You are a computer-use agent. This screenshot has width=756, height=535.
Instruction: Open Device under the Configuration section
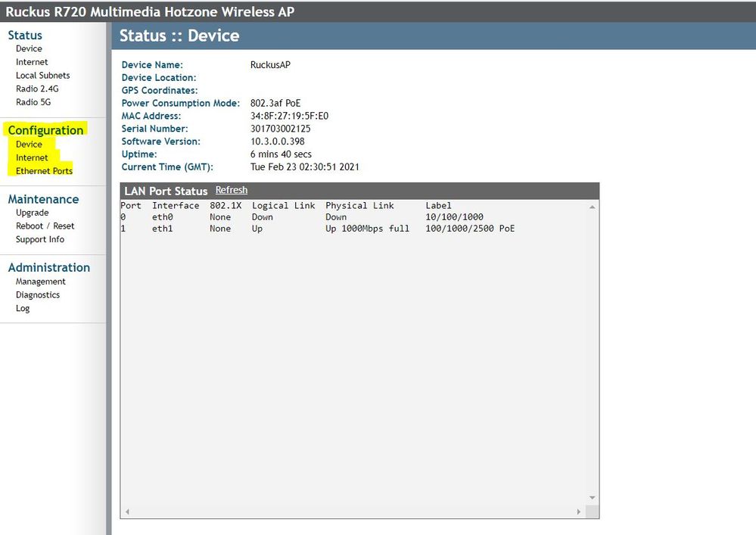(29, 144)
